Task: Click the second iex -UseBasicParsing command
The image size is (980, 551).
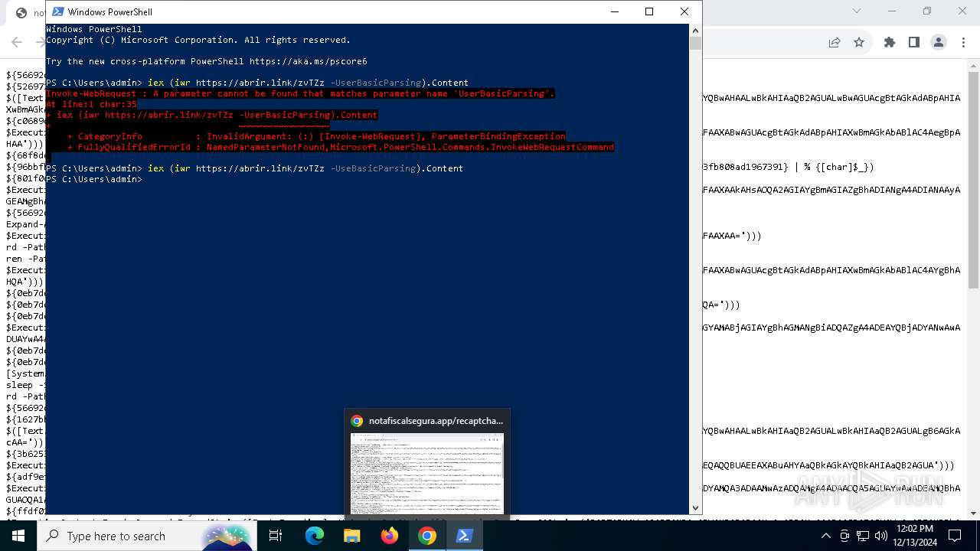Action: 305,168
